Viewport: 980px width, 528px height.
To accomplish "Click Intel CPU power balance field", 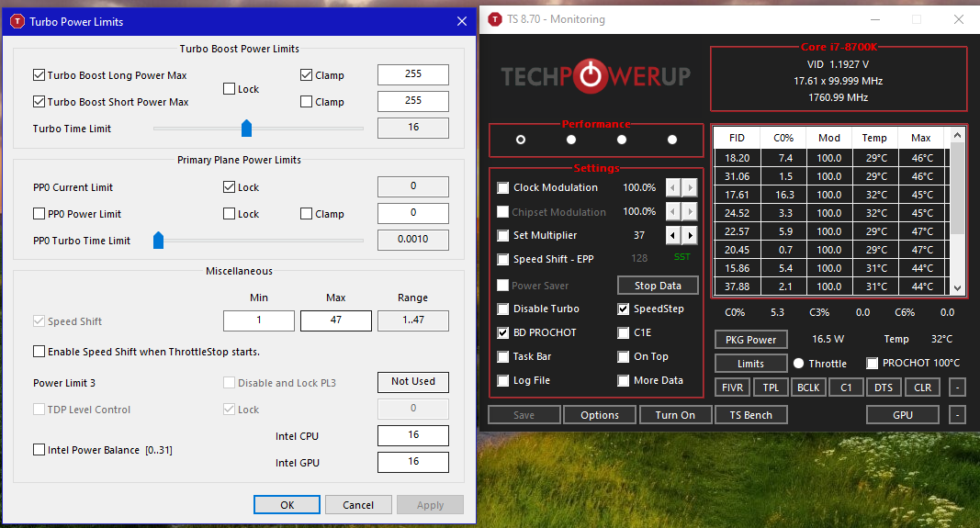I will (x=413, y=435).
